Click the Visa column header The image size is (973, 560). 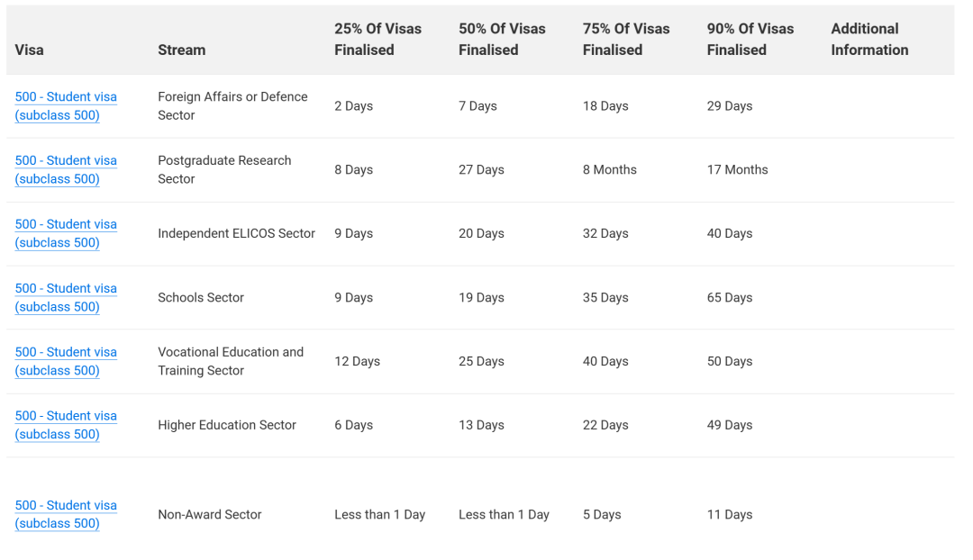coord(29,50)
